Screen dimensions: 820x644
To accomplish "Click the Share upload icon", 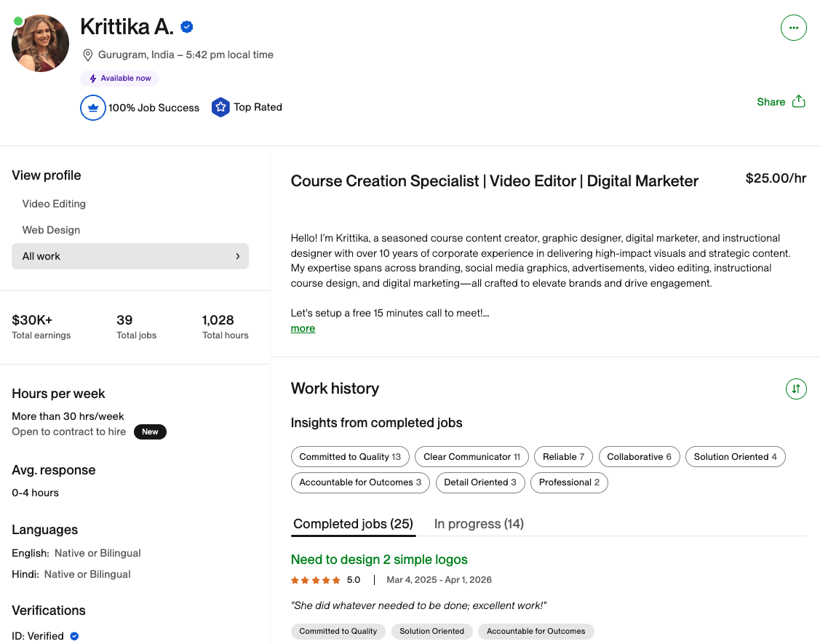I will (x=798, y=101).
